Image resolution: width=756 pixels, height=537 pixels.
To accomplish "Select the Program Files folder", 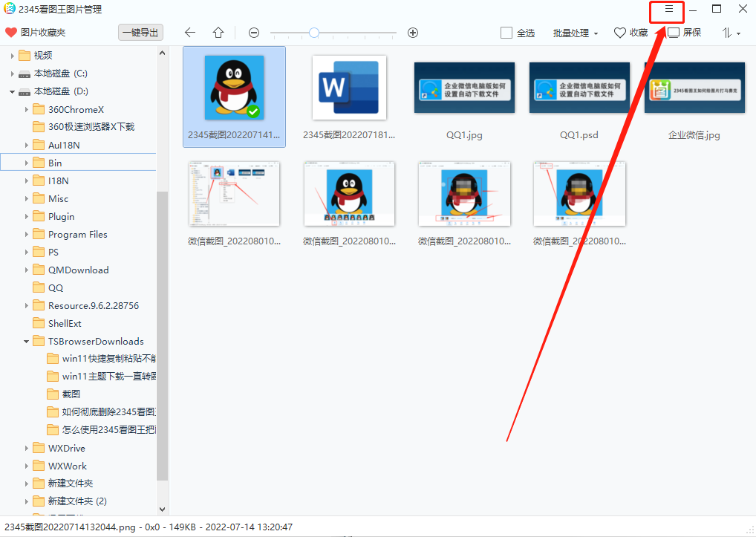I will [77, 235].
